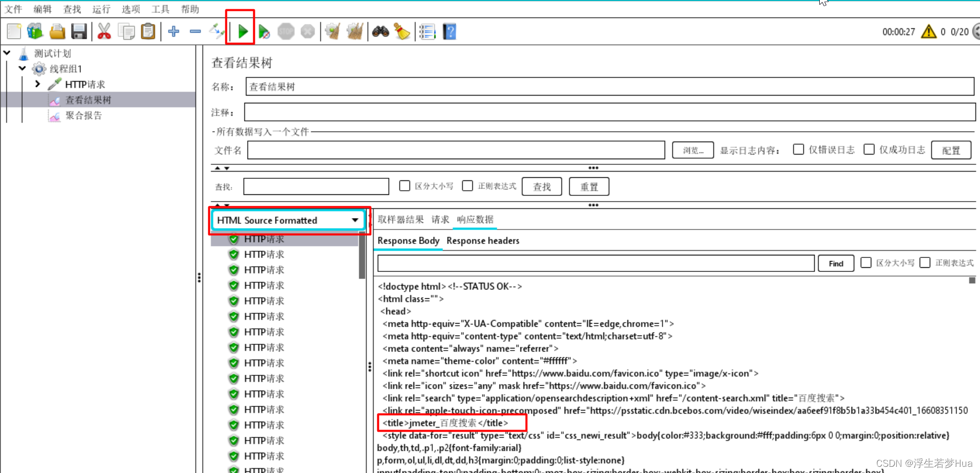
Task: Click the 文件名 input field
Action: tap(456, 150)
